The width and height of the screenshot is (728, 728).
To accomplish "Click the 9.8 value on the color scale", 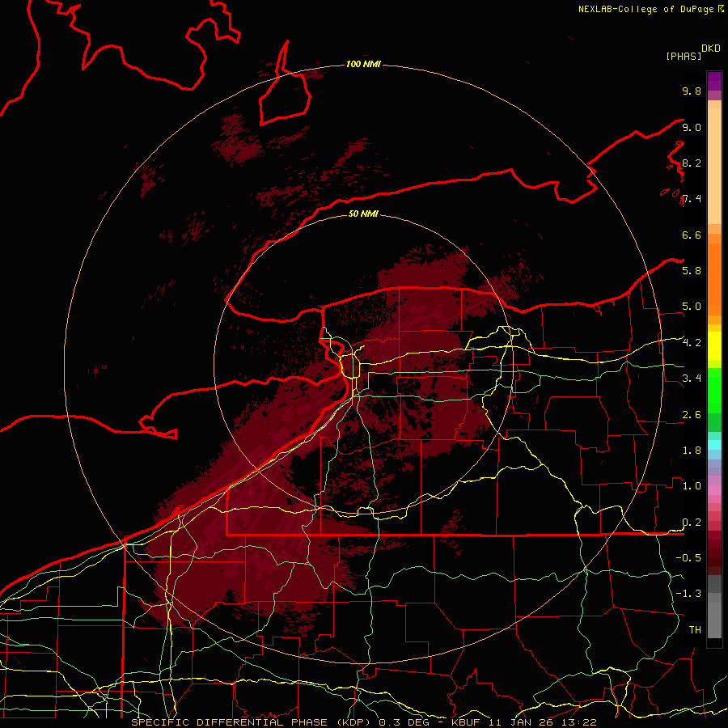I will pos(692,91).
